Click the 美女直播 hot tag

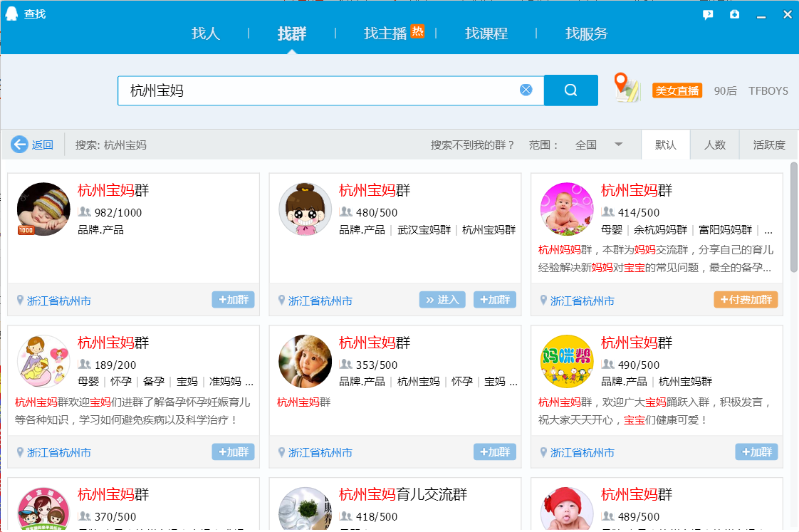pos(677,90)
